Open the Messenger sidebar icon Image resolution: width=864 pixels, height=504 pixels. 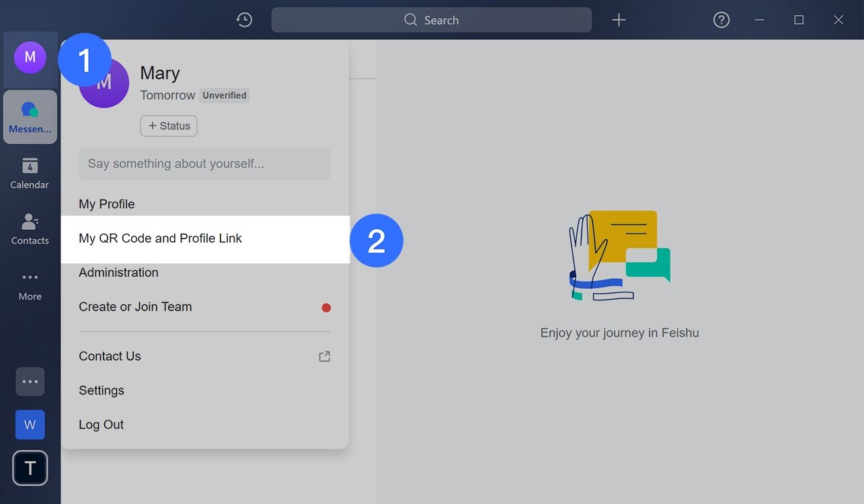tap(30, 116)
